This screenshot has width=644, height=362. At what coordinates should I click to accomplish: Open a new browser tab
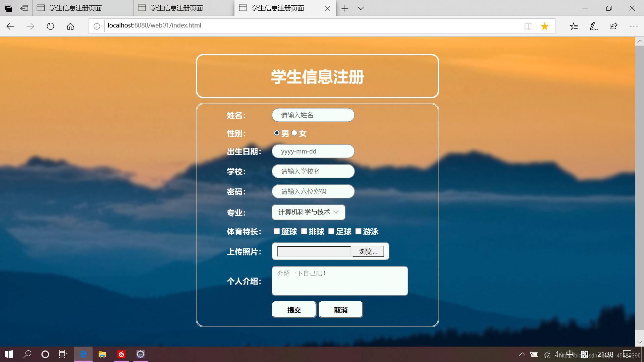pyautogui.click(x=345, y=8)
